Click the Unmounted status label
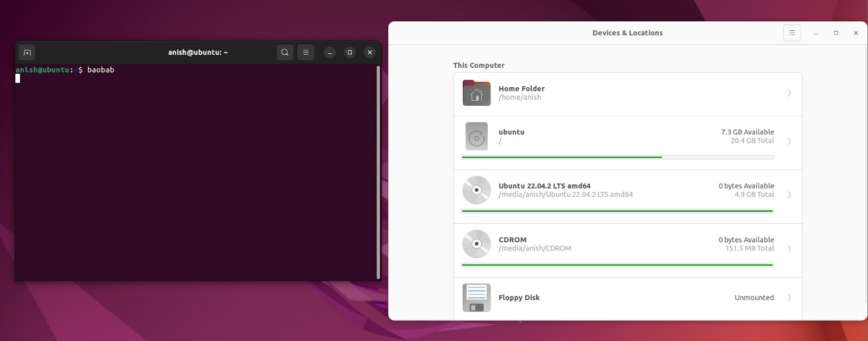The image size is (868, 341). coord(754,298)
